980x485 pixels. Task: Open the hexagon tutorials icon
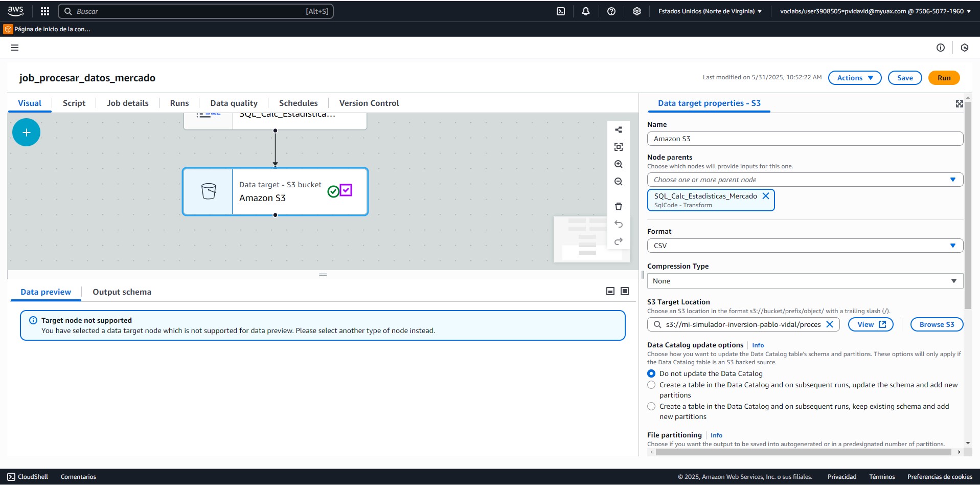(x=965, y=48)
